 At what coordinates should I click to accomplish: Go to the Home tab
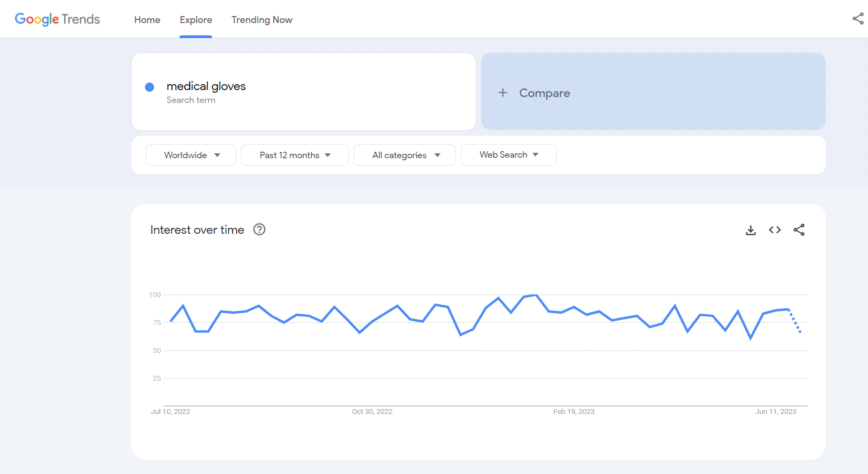click(147, 20)
